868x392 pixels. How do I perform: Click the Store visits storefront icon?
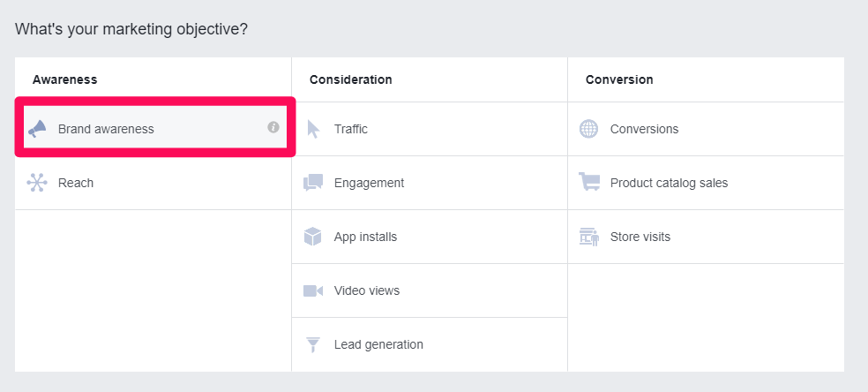point(589,237)
